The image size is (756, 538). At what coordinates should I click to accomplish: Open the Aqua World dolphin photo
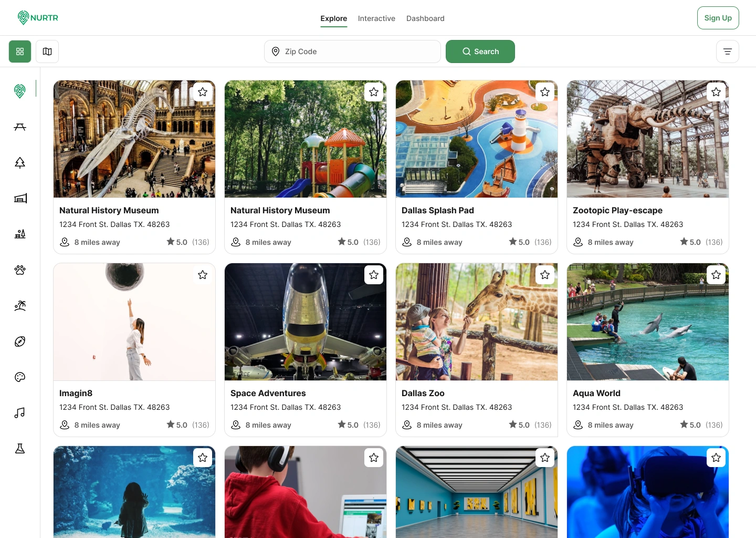(x=648, y=322)
